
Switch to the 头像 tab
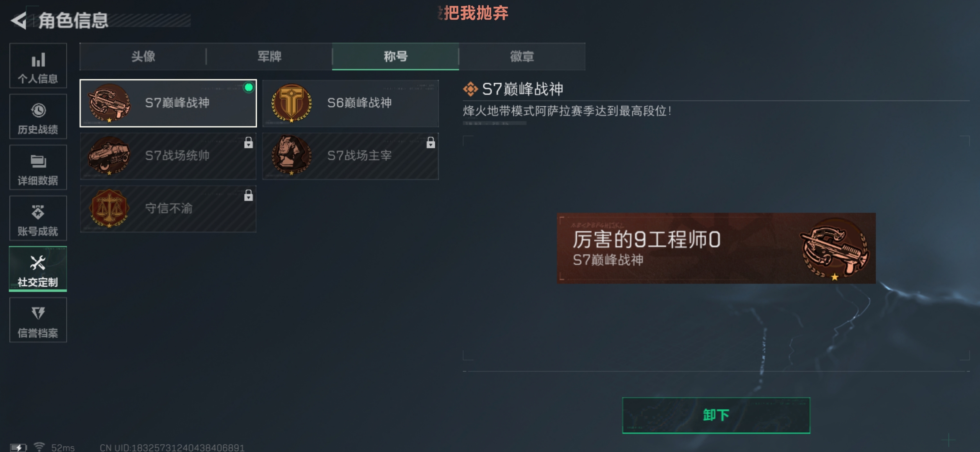tap(143, 56)
